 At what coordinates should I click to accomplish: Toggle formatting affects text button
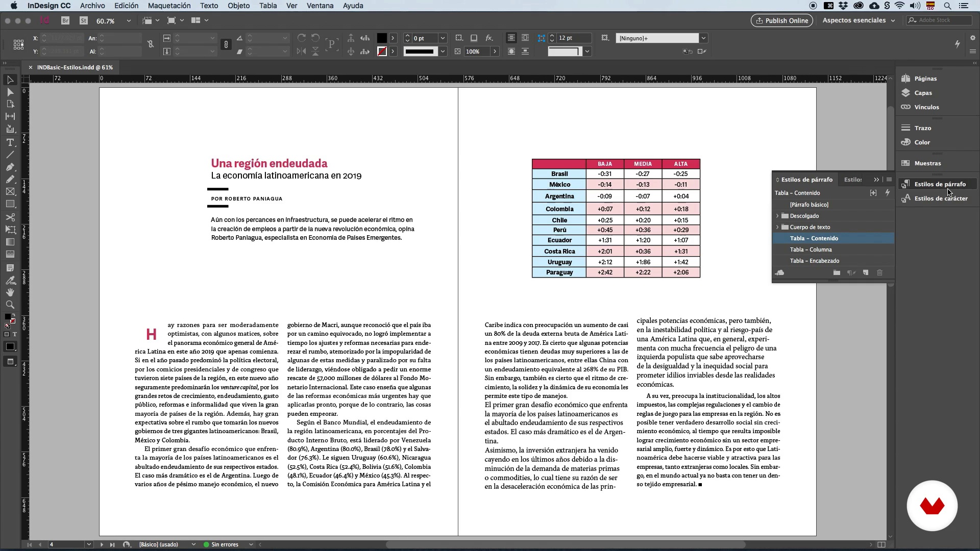pyautogui.click(x=14, y=334)
